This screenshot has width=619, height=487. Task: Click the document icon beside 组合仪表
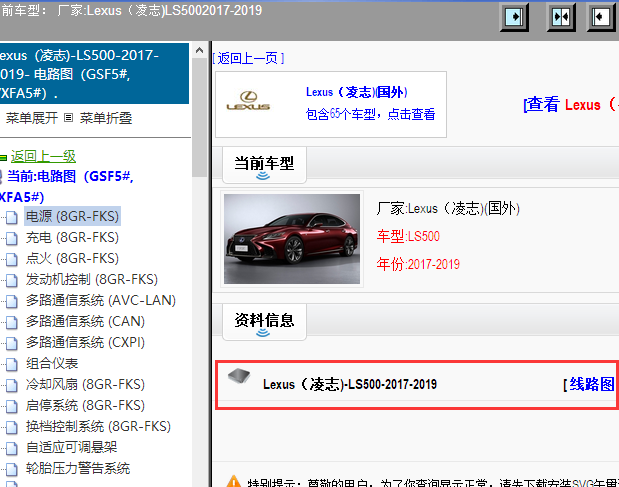pos(12,364)
